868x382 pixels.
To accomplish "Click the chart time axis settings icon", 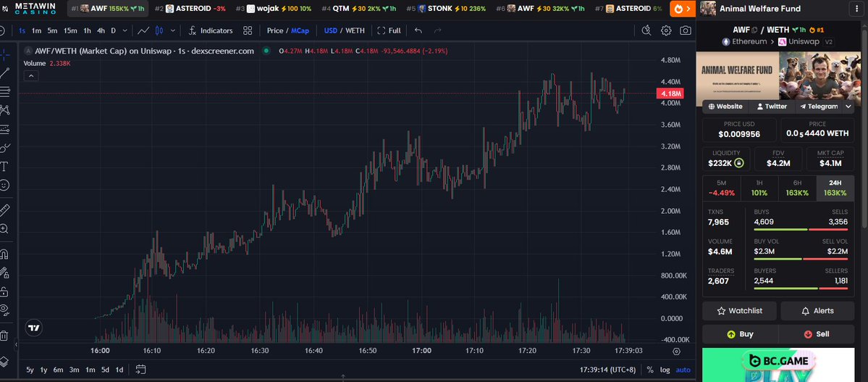I will pyautogui.click(x=676, y=351).
